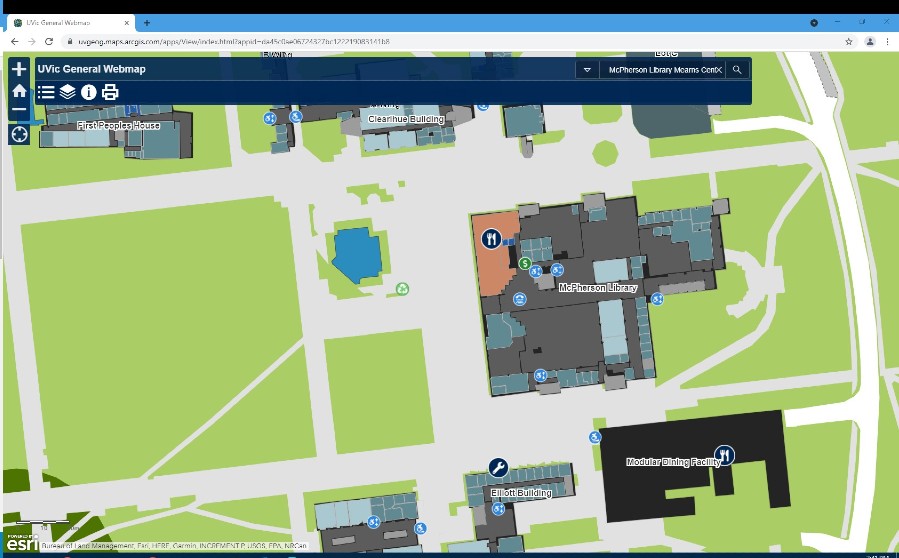Click accessibility marker on McPherson Library's south edge

[541, 376]
